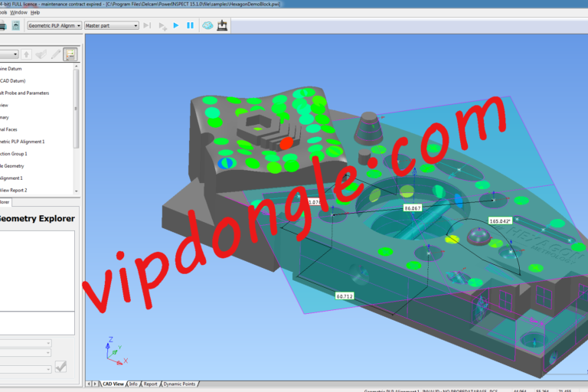Toggle the highlighted list view icon
The height and width of the screenshot is (392, 588).
[70, 54]
